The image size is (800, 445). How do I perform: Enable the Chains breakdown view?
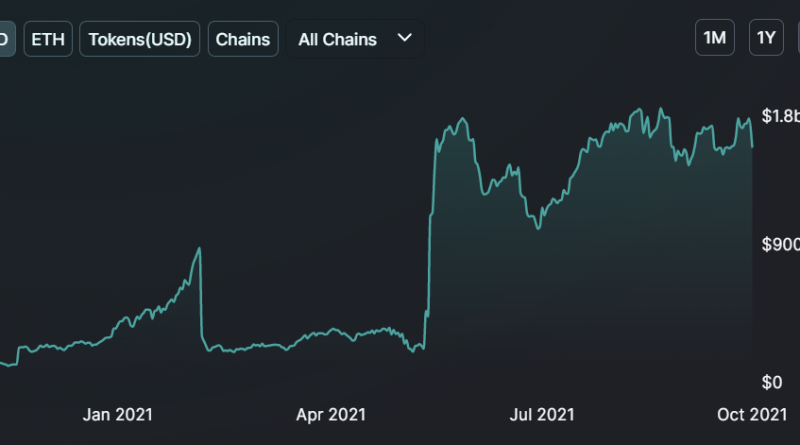[243, 39]
